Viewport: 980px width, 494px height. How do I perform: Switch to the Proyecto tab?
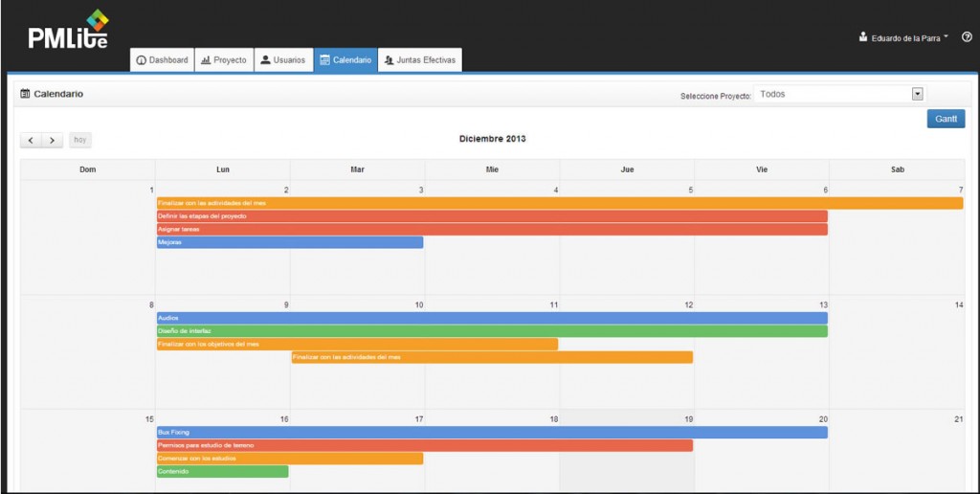(x=224, y=60)
